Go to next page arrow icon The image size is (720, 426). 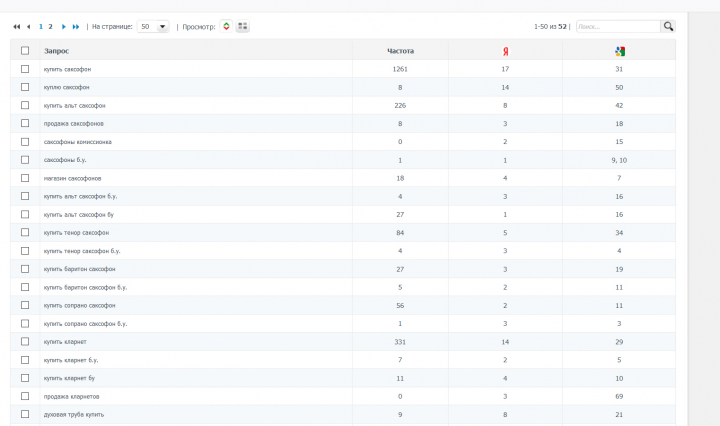click(x=64, y=27)
